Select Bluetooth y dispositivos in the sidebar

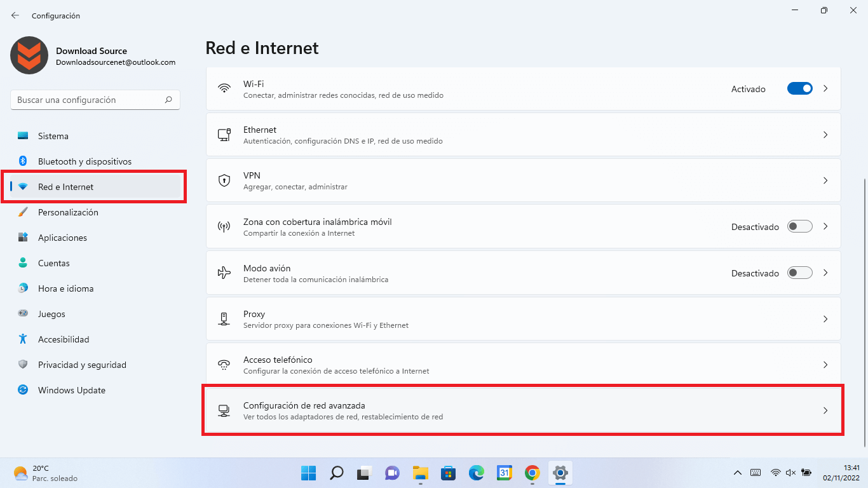tap(95, 161)
